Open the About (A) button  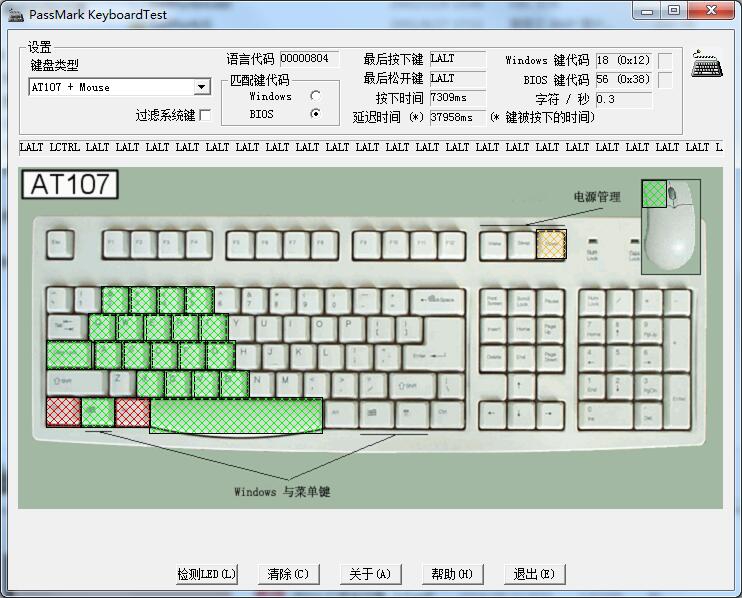(x=370, y=574)
